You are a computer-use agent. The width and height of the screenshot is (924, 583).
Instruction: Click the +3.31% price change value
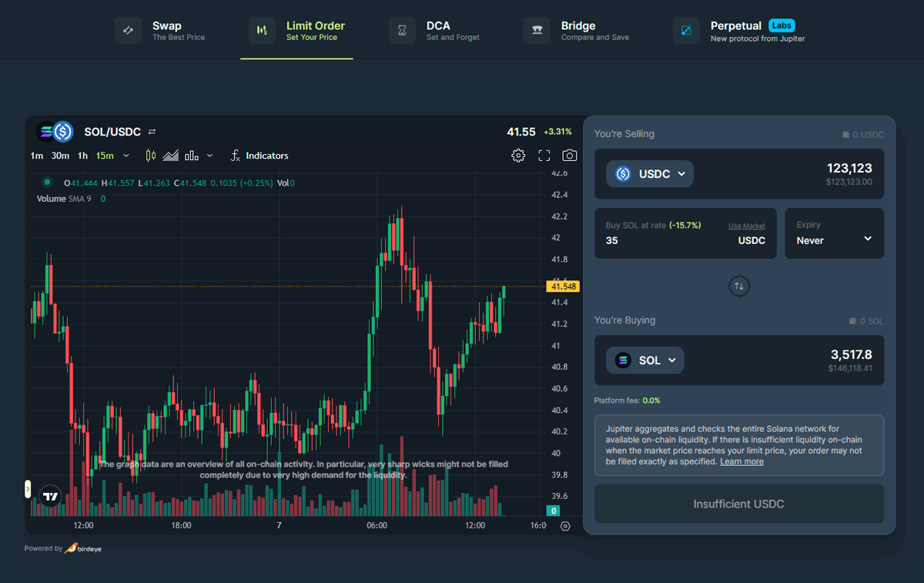click(x=557, y=132)
